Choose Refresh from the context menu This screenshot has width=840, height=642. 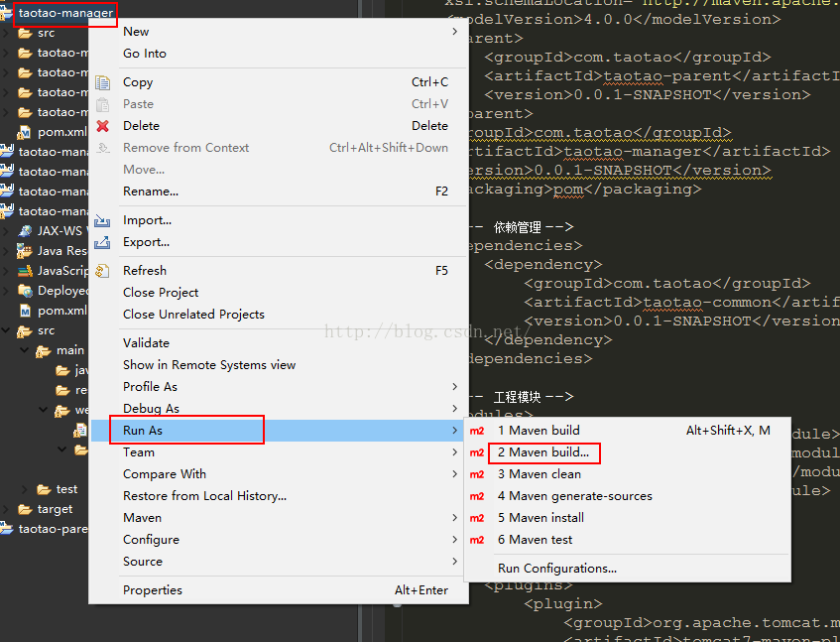pos(279,271)
